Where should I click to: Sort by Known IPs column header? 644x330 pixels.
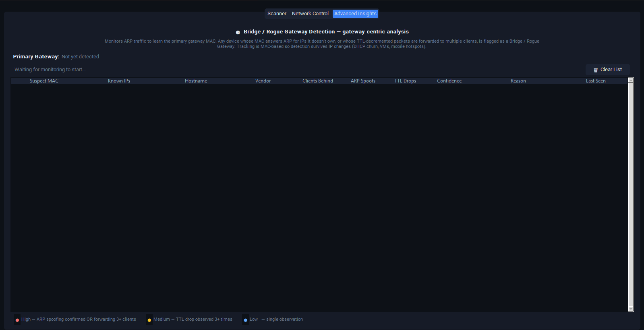click(119, 81)
